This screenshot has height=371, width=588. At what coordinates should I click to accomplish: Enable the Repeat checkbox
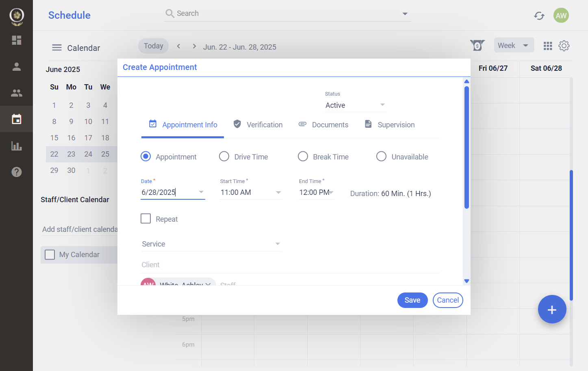[145, 219]
